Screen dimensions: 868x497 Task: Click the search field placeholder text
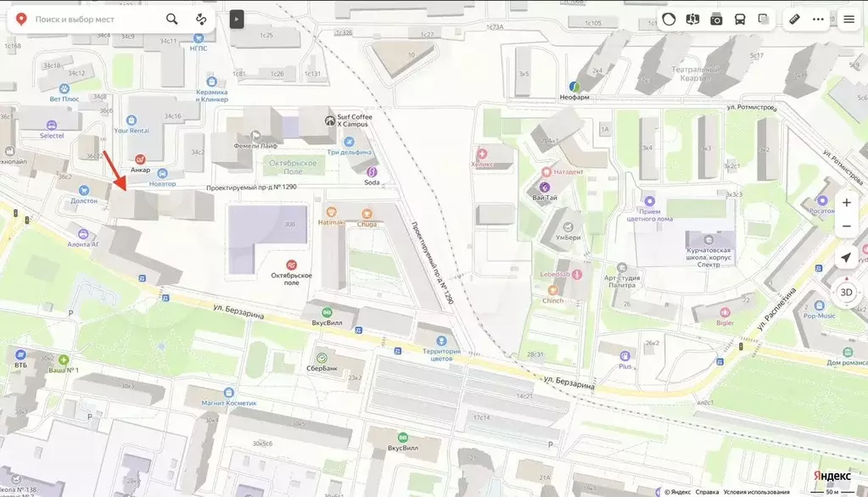pos(75,20)
